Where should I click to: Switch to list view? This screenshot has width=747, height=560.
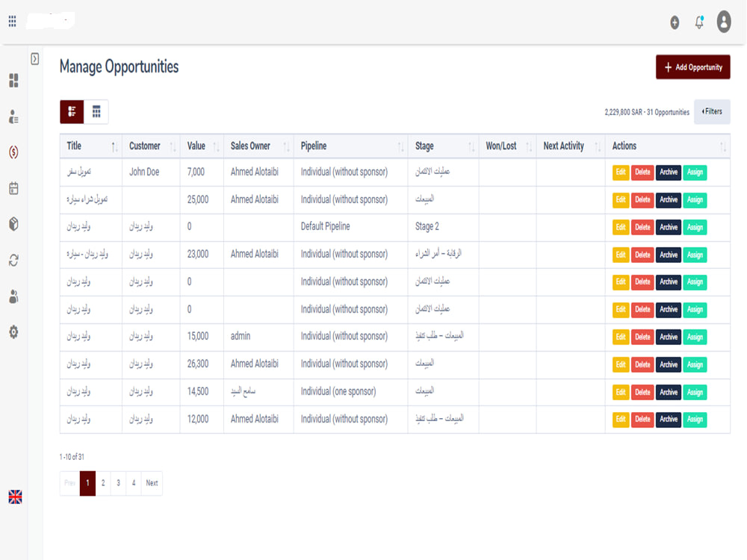point(72,112)
